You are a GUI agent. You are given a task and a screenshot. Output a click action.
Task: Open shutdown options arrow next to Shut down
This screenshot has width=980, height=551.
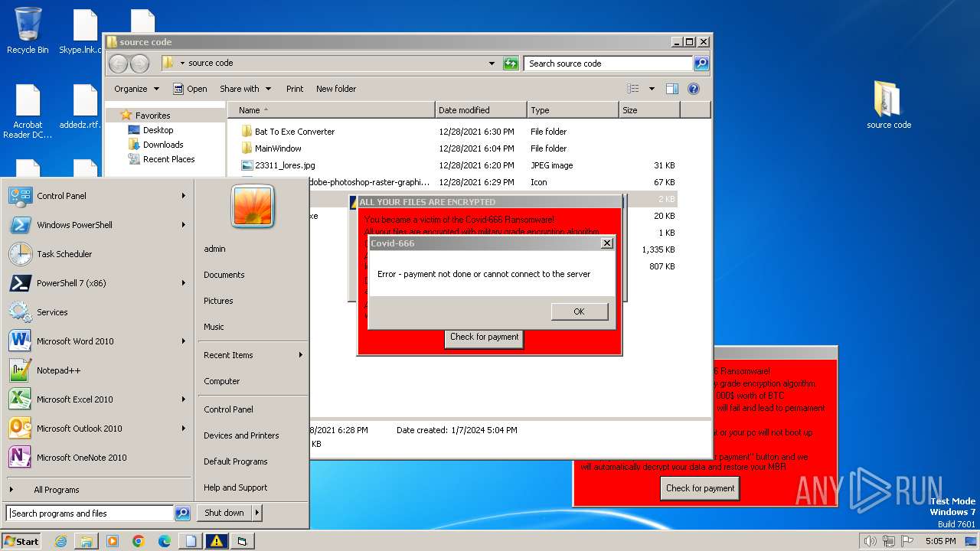(257, 513)
